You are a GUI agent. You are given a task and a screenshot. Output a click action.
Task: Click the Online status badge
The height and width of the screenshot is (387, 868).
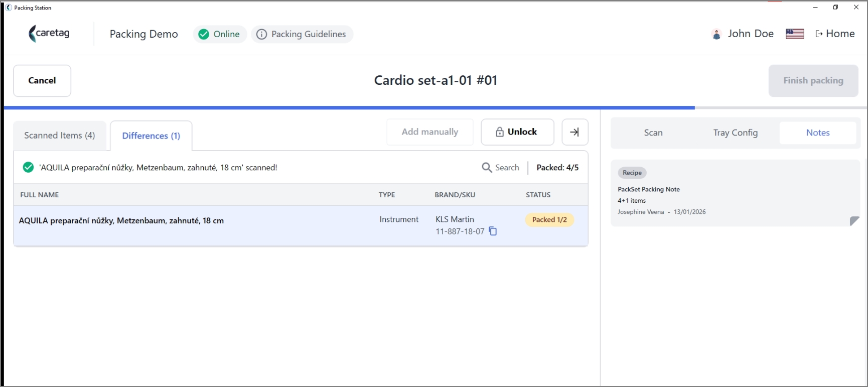[220, 34]
